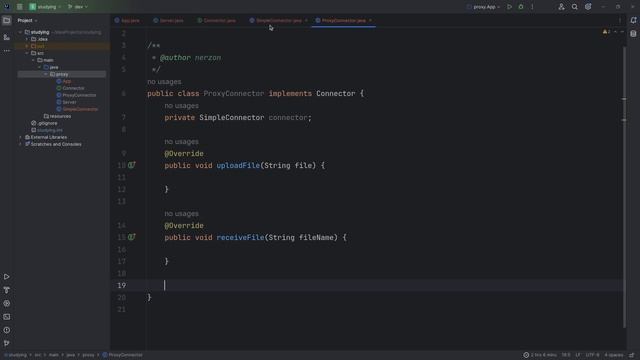The image size is (640, 360).
Task: Click the proxy breadcrumb segment
Action: (x=88, y=355)
